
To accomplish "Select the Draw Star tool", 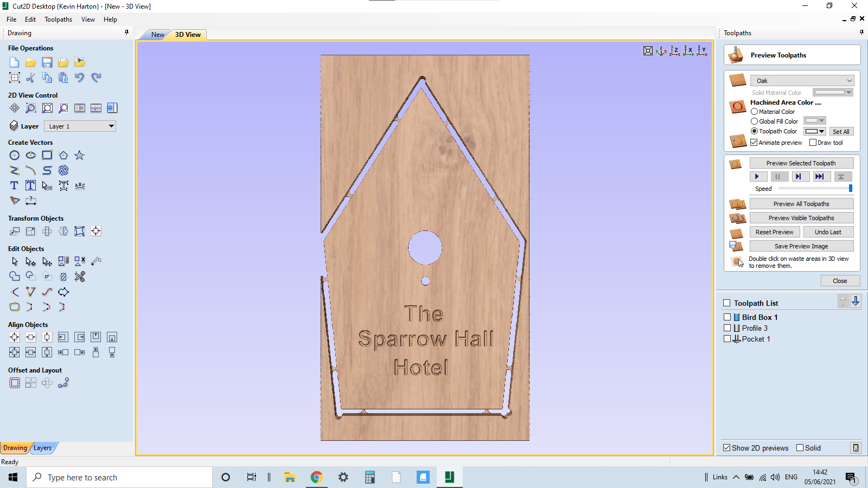I will [79, 155].
